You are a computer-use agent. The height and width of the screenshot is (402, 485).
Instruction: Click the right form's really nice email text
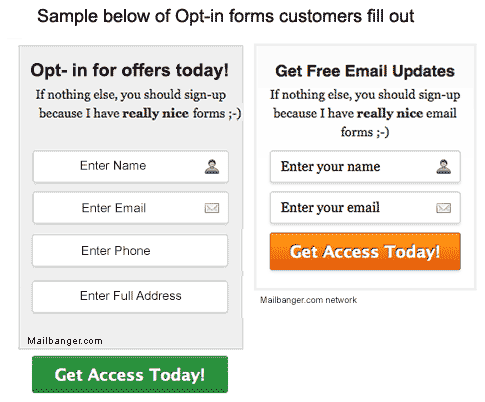(407, 113)
